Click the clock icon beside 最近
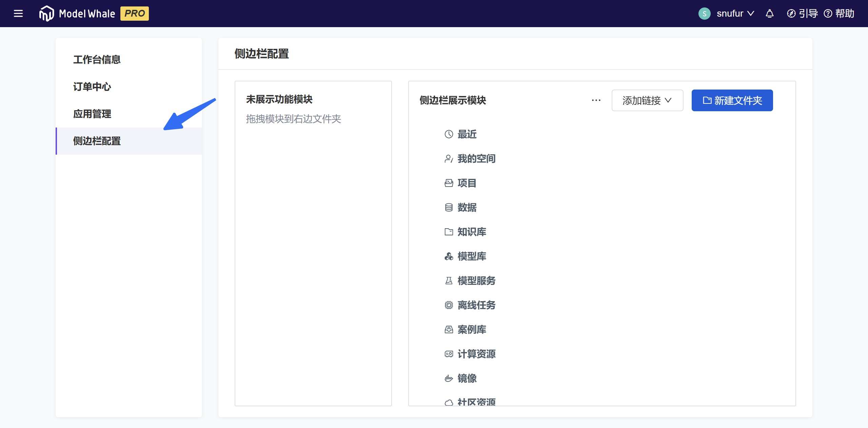Viewport: 868px width, 428px height. [x=448, y=134]
